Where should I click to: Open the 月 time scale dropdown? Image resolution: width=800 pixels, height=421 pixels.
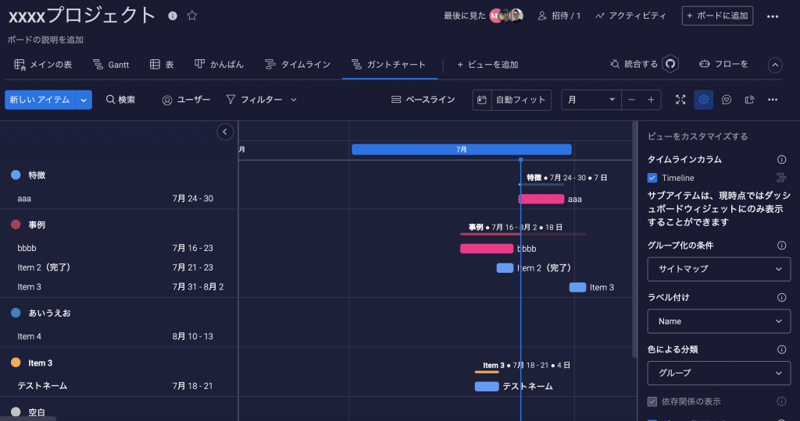coord(590,100)
